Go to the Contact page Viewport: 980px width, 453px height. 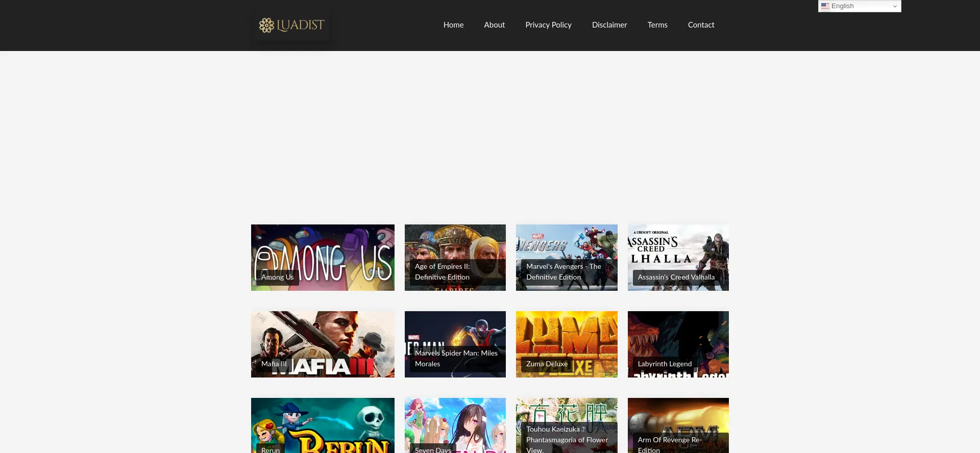pyautogui.click(x=701, y=25)
